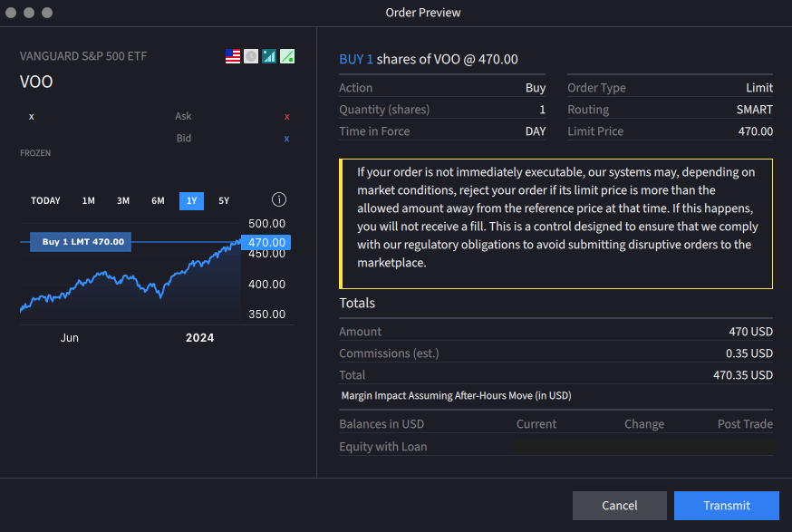
Task: Switch chart range to TODAY
Action: 45,201
